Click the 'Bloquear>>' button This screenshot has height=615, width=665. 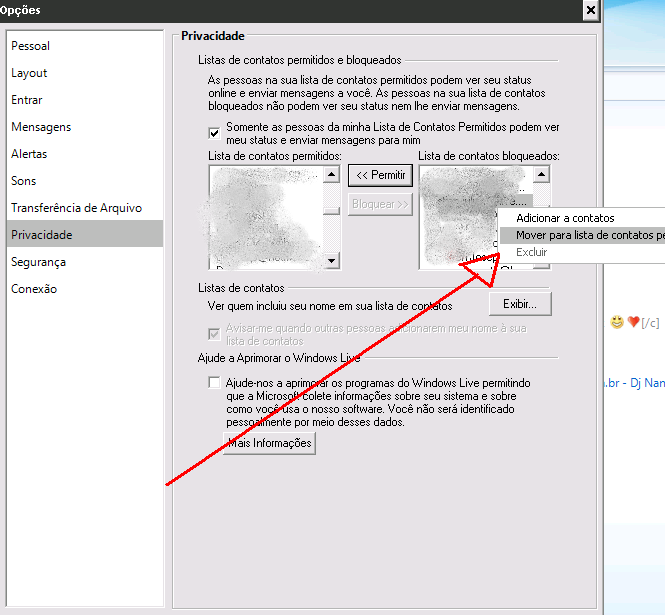coord(380,205)
